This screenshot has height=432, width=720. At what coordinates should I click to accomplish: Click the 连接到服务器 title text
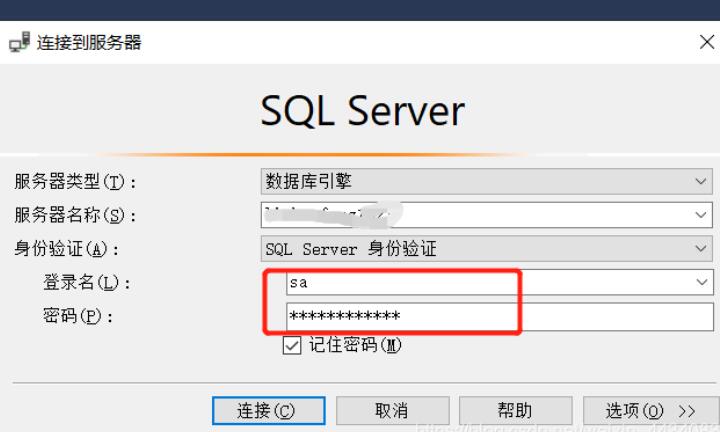click(x=89, y=43)
